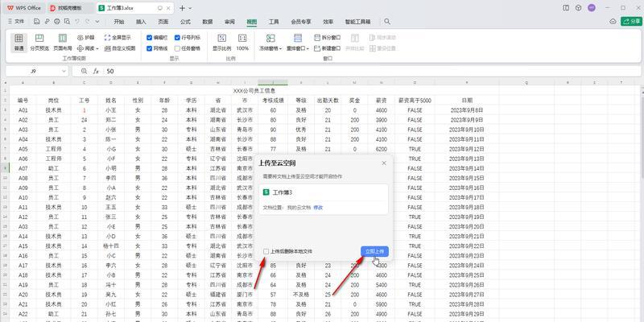Open the 会员专享 member tab
The width and height of the screenshot is (644, 322).
click(301, 22)
